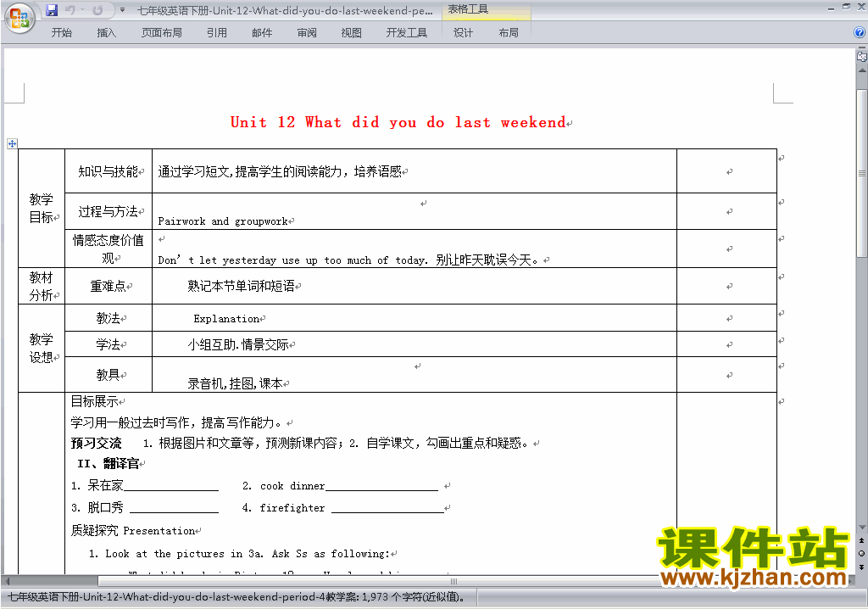Click the split-window handle above ruler icon
This screenshot has width=868, height=609.
(862, 49)
